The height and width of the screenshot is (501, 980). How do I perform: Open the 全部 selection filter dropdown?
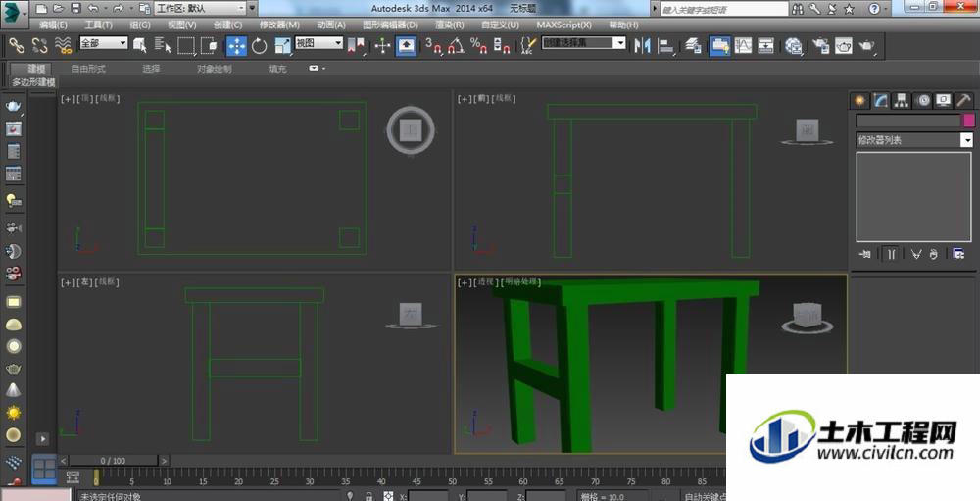[x=104, y=42]
